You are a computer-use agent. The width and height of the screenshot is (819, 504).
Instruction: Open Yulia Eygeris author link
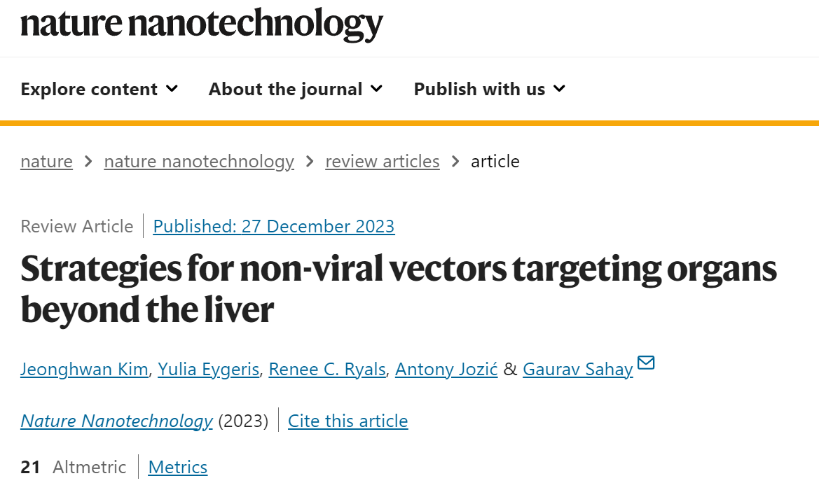(208, 370)
